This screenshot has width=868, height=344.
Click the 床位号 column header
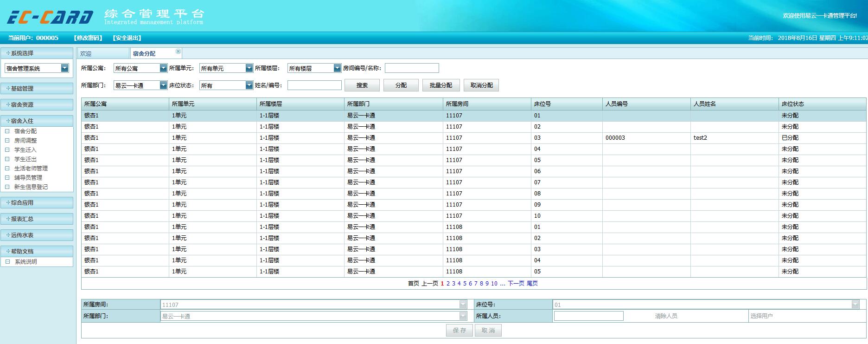coord(567,104)
